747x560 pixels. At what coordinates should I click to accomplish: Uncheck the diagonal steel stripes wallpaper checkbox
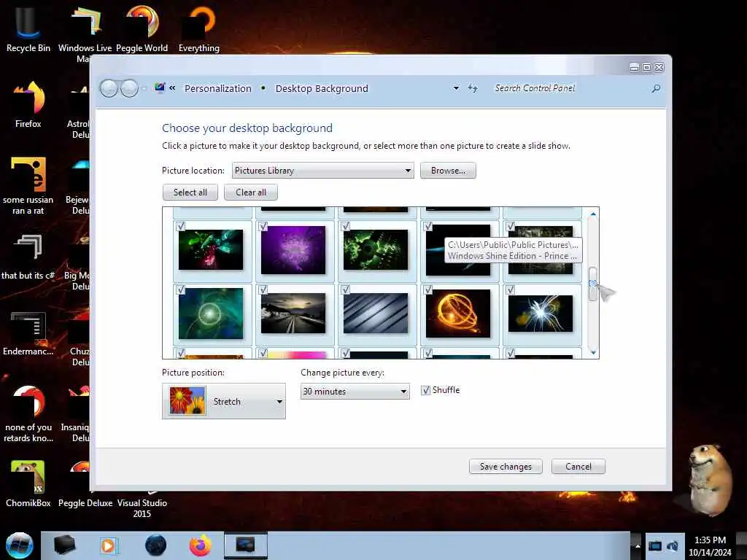[x=345, y=289]
